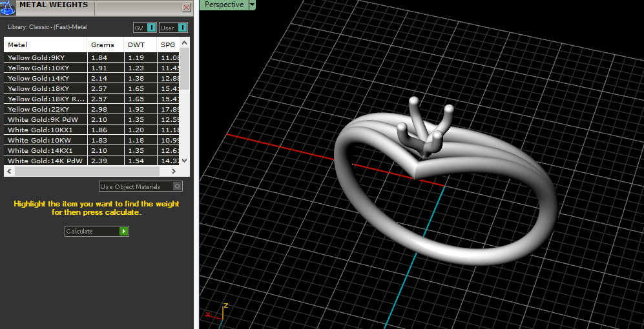The width and height of the screenshot is (644, 329).
Task: Click the horizontal scroll left arrow
Action: [9, 171]
